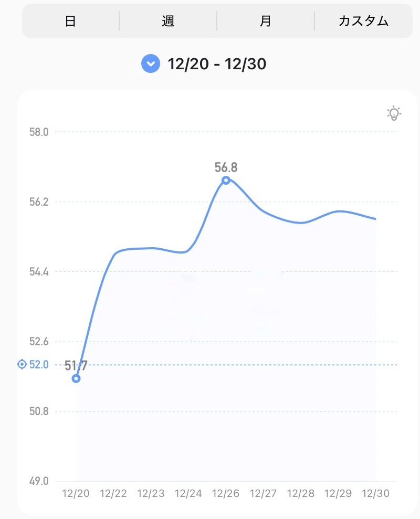Click the 12/29 date label

338,494
